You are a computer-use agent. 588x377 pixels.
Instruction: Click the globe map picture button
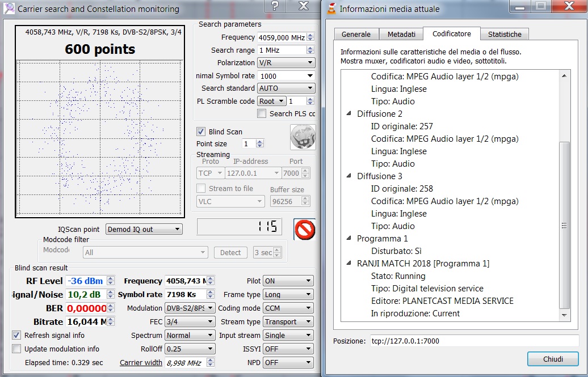pos(303,137)
